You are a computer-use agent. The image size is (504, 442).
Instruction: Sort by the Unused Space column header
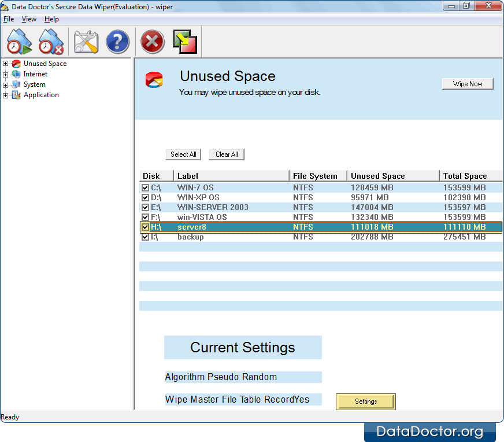pos(393,176)
